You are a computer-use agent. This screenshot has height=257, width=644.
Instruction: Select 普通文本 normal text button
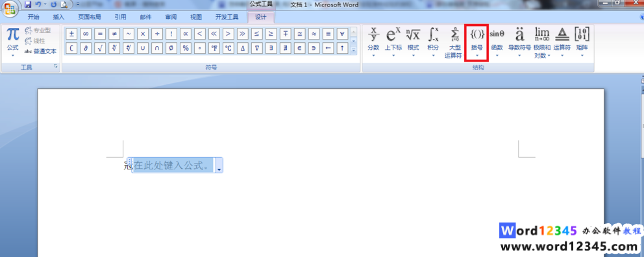[40, 51]
